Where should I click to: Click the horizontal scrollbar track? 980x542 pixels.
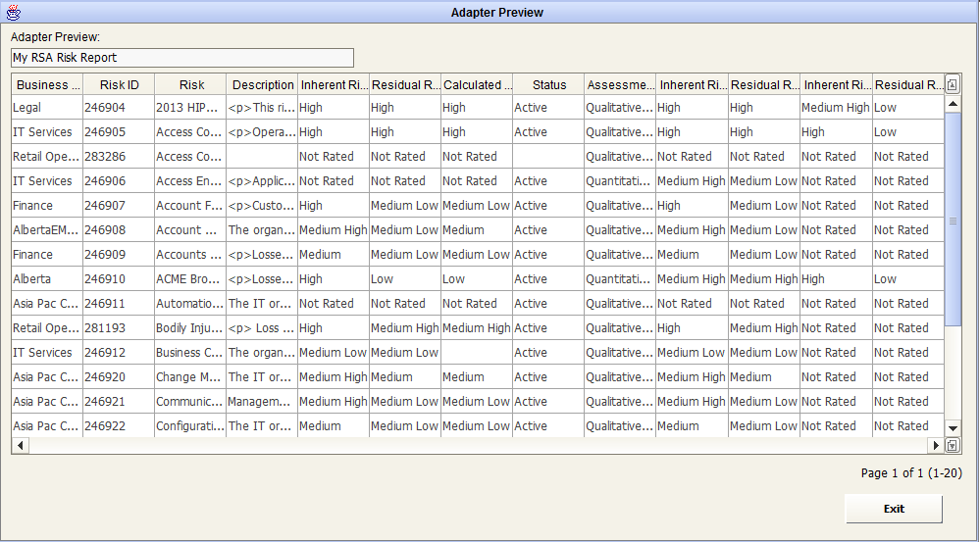tap(478, 445)
